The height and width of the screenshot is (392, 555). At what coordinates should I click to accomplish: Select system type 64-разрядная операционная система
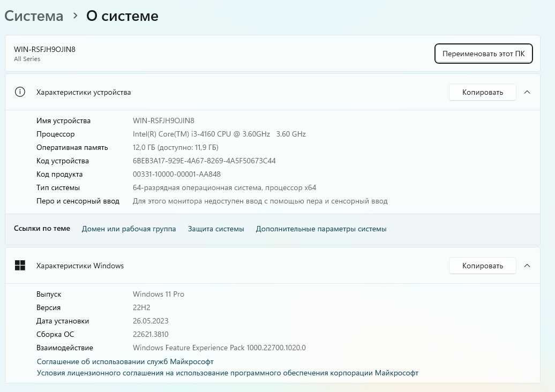click(x=224, y=188)
